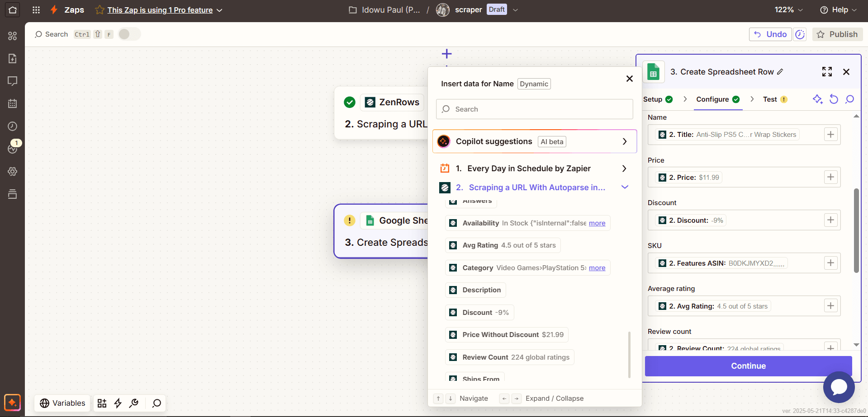This screenshot has width=868, height=417.
Task: Collapse Scraping a URL With Autoparse section
Action: click(x=535, y=187)
